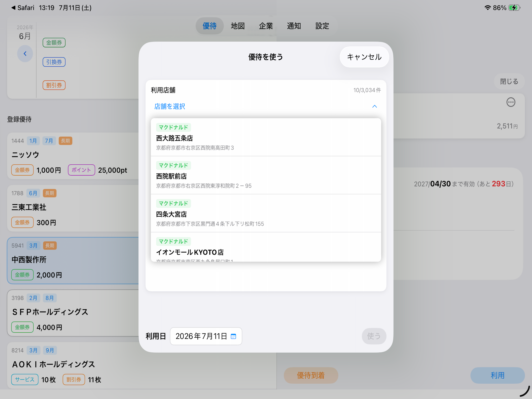The image size is (532, 399).
Task: Open the ニッソウ benefit card
Action: tap(73, 156)
